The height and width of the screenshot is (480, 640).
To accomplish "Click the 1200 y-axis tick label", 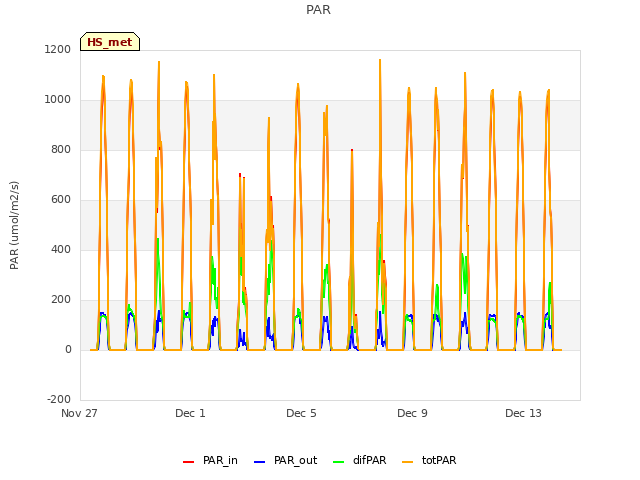I will point(58,49).
